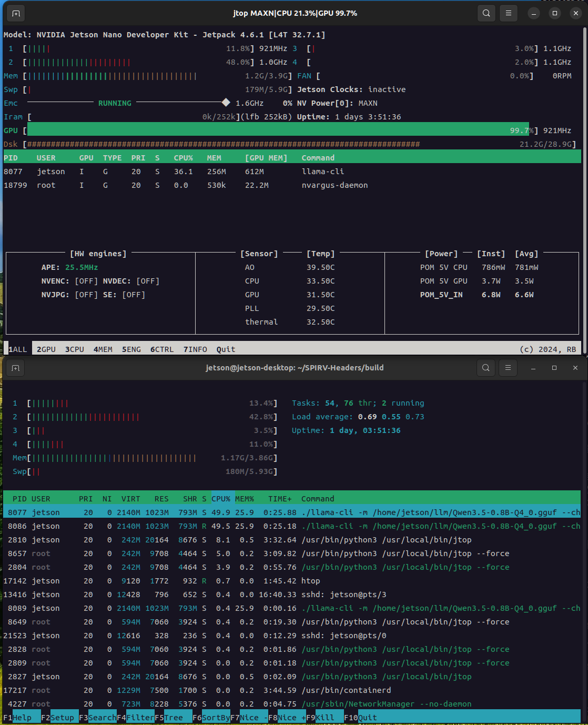Switch to jtop 7INFO tab

pos(195,349)
